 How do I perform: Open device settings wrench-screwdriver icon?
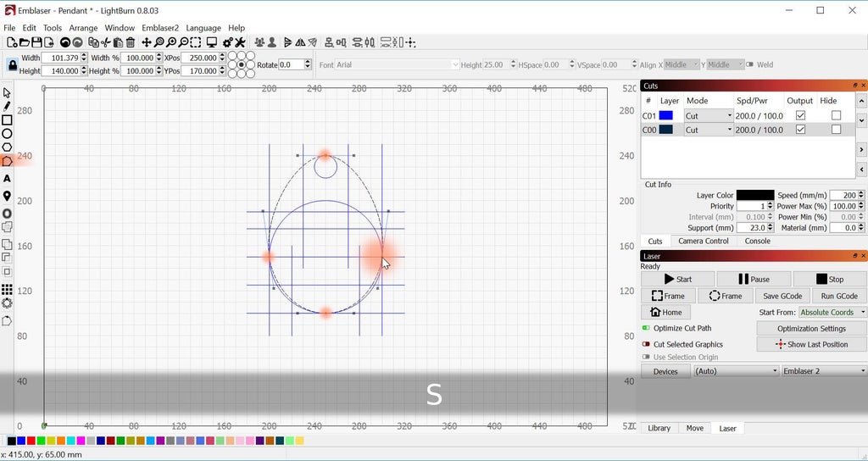[x=240, y=42]
